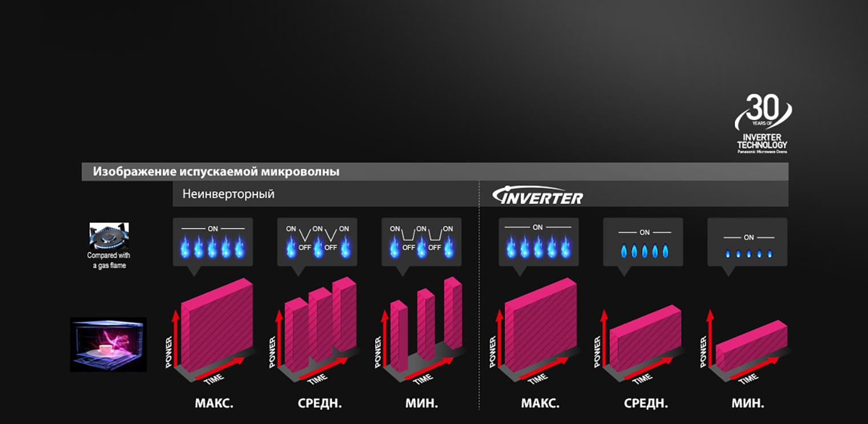This screenshot has height=424, width=868.
Task: Select the gas burner flame picture
Action: coord(109,236)
